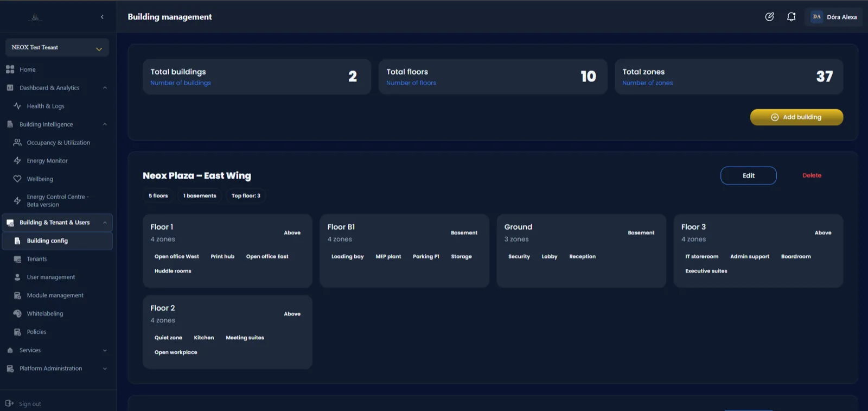
Task: Click the User management person icon
Action: pos(17,277)
